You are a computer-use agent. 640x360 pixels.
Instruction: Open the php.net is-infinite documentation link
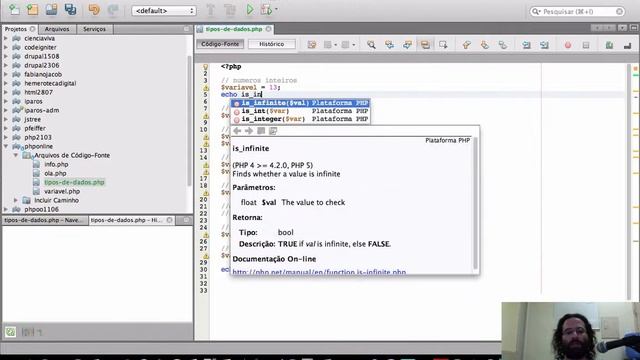point(319,272)
